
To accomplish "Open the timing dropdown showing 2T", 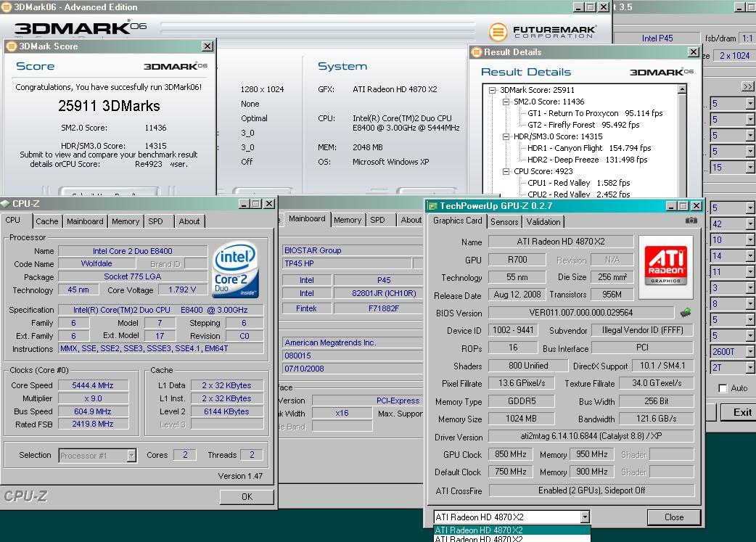I will coord(749,367).
